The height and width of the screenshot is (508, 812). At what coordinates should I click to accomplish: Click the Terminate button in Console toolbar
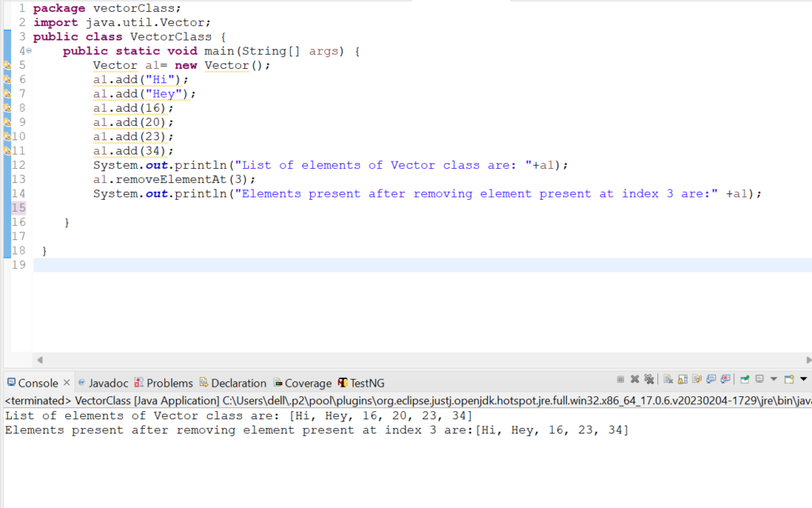(620, 379)
